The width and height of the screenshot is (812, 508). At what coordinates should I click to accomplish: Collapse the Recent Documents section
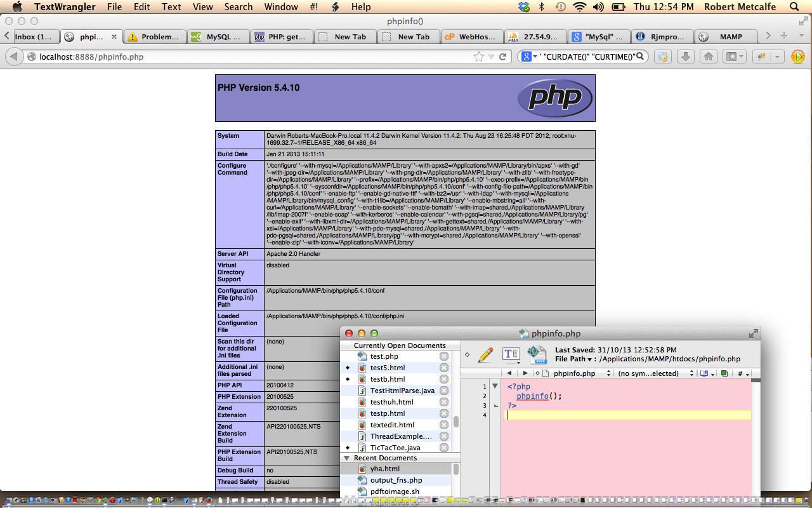coord(347,458)
